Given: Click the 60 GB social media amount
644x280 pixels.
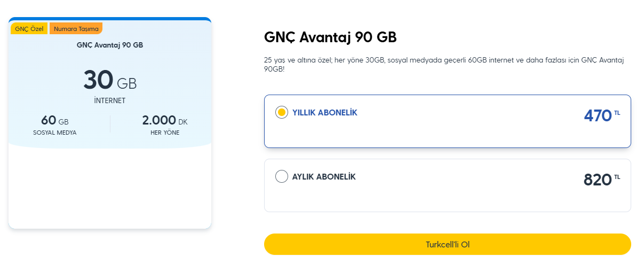Looking at the screenshot, I should 54,121.
